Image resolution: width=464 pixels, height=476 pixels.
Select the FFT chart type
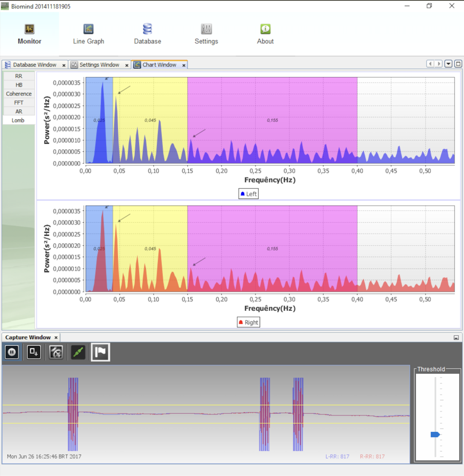click(x=19, y=102)
